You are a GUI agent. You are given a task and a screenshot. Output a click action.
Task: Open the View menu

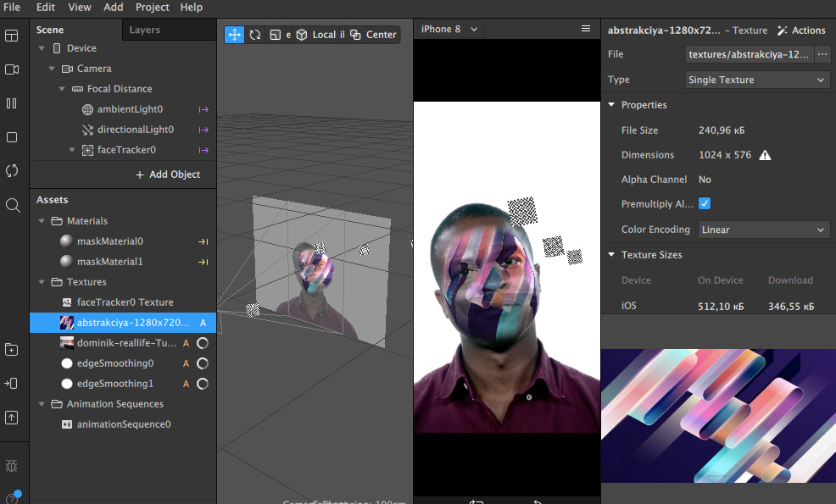[x=80, y=8]
